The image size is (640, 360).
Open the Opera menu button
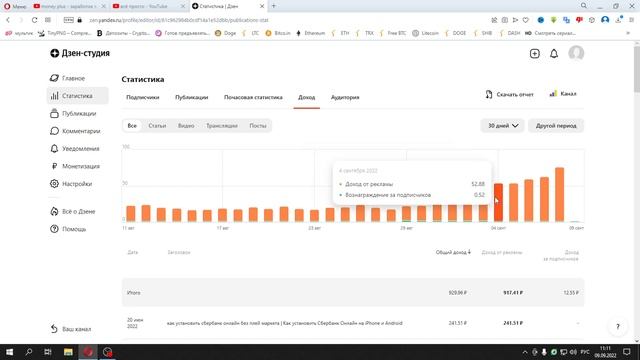15,6
